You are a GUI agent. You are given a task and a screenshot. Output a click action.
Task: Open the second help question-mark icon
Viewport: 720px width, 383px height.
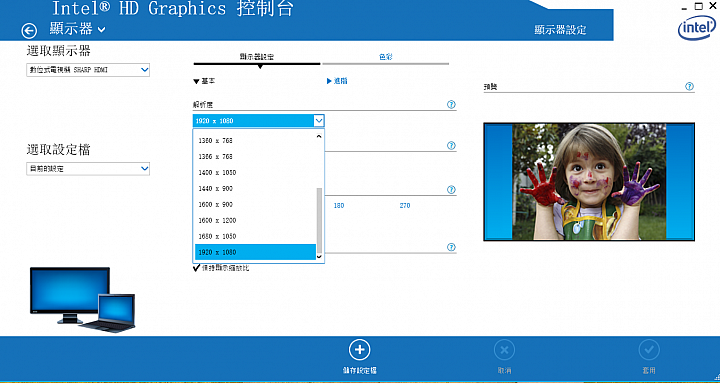pos(451,146)
